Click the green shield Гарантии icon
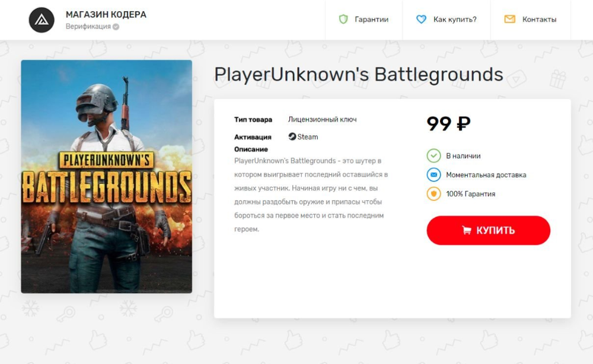This screenshot has width=593, height=364. [343, 20]
